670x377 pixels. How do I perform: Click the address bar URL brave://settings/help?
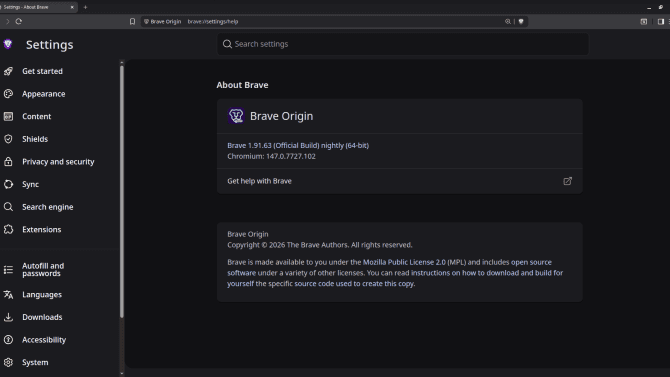(213, 21)
